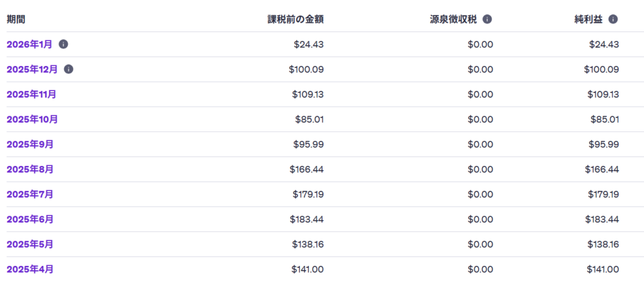
Task: Open the 2025年7月 period link
Action: [30, 194]
